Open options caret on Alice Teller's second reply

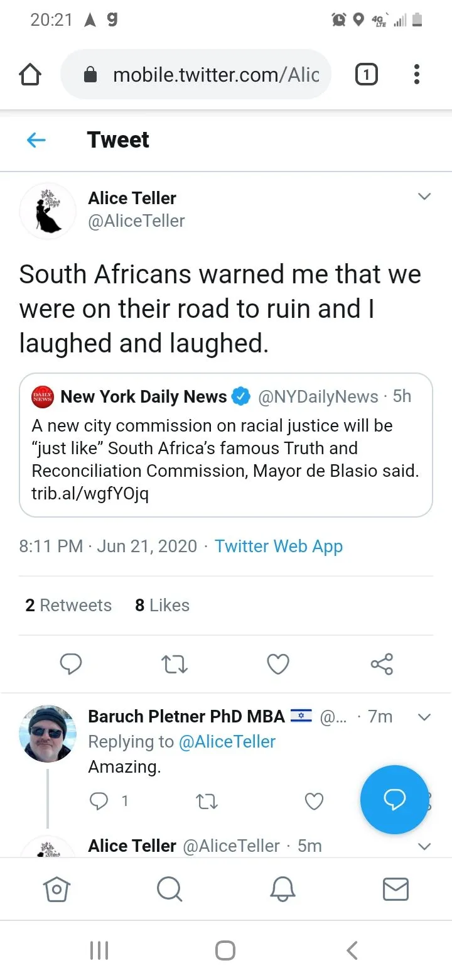(x=424, y=846)
